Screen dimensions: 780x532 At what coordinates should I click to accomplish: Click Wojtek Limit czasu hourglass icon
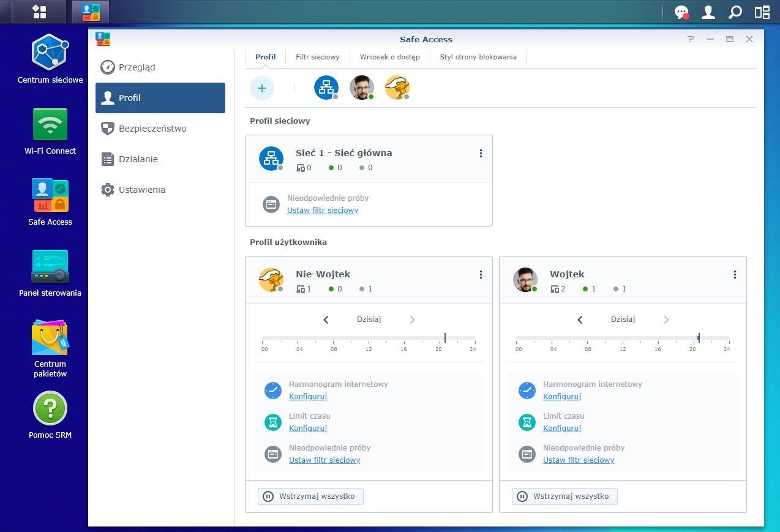(x=527, y=422)
